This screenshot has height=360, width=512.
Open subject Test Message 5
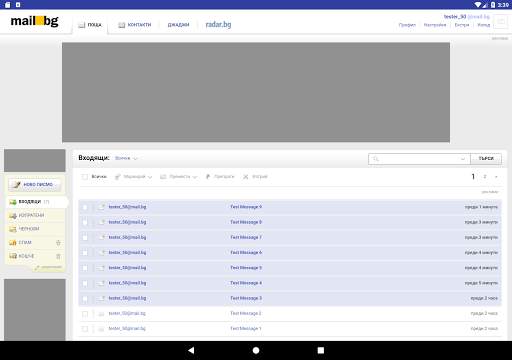click(246, 268)
